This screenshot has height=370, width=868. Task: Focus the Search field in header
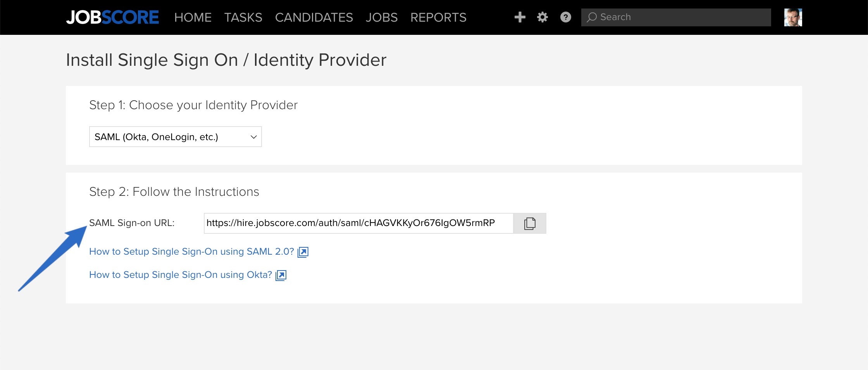[676, 17]
